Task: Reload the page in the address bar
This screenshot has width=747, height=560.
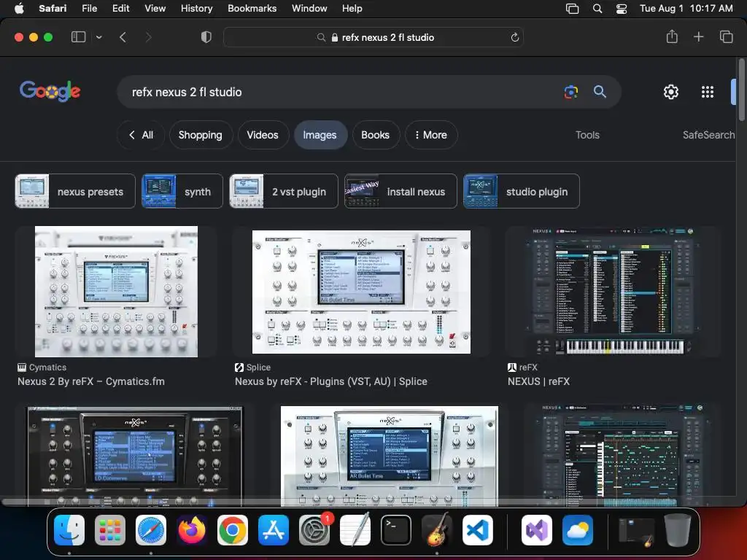Action: [514, 37]
